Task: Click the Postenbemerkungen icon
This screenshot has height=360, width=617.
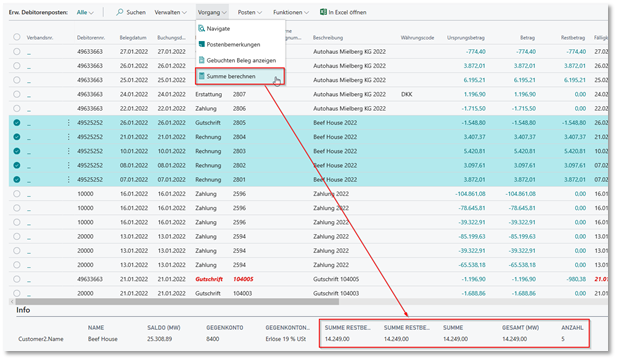Action: [201, 44]
